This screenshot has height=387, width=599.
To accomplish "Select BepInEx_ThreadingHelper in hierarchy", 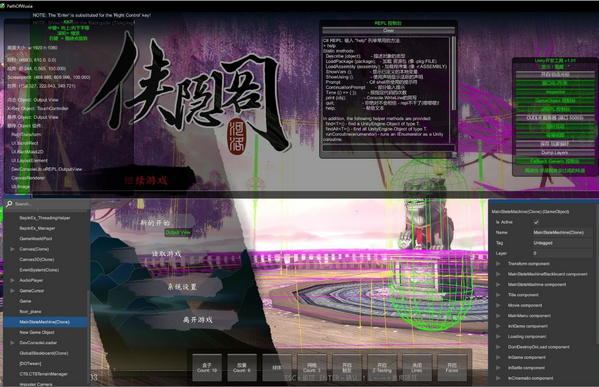I will point(45,218).
